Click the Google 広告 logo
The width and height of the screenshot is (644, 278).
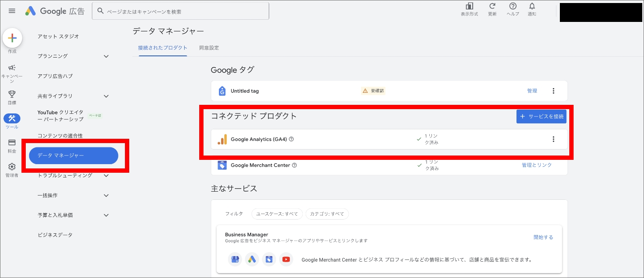click(54, 11)
